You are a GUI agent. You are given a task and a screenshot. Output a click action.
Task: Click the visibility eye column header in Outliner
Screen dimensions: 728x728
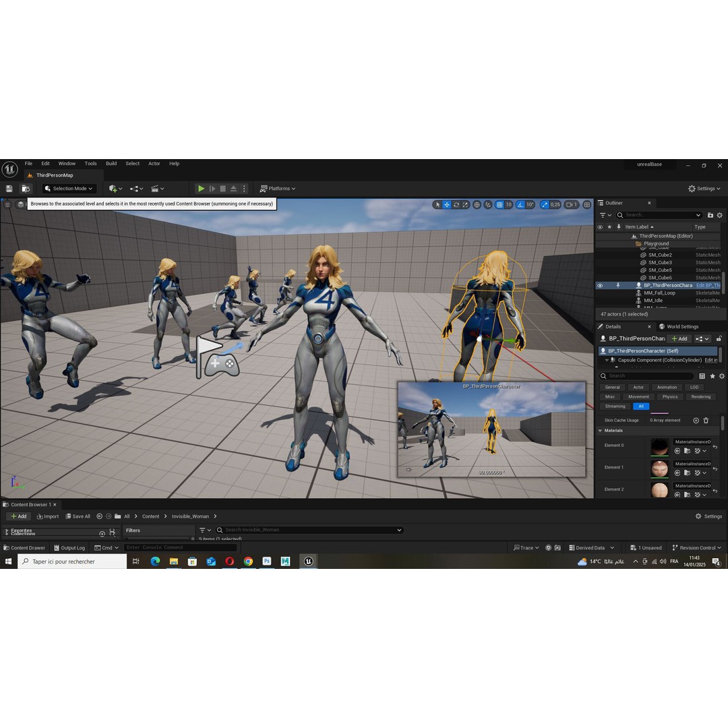pos(600,227)
